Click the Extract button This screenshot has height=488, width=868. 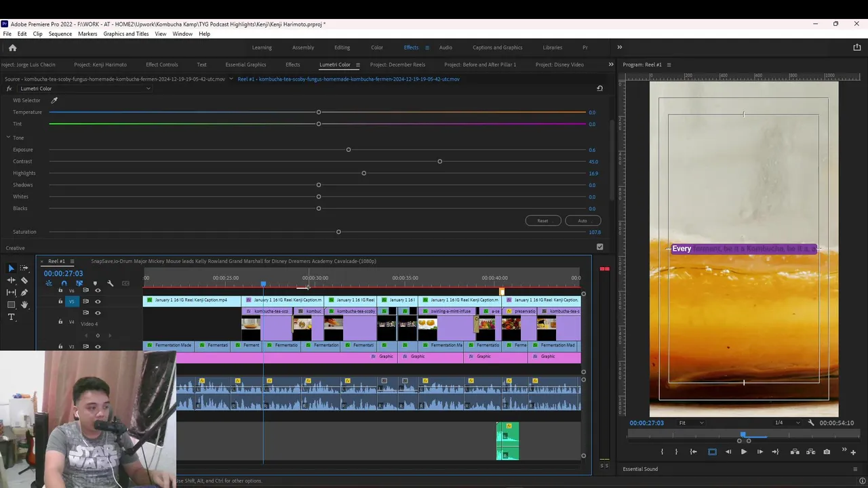(x=810, y=452)
